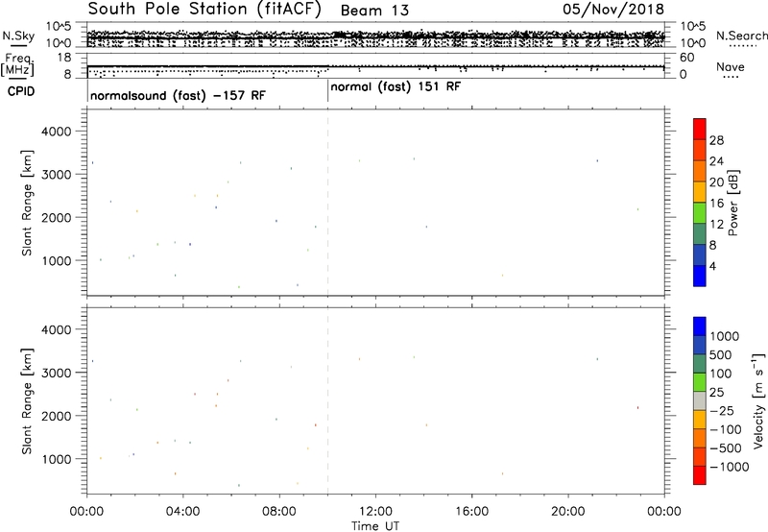Screen dimensions: 768x532
Task: Click the velocity panel 'Slant Range [km]' label
Action: [27, 401]
